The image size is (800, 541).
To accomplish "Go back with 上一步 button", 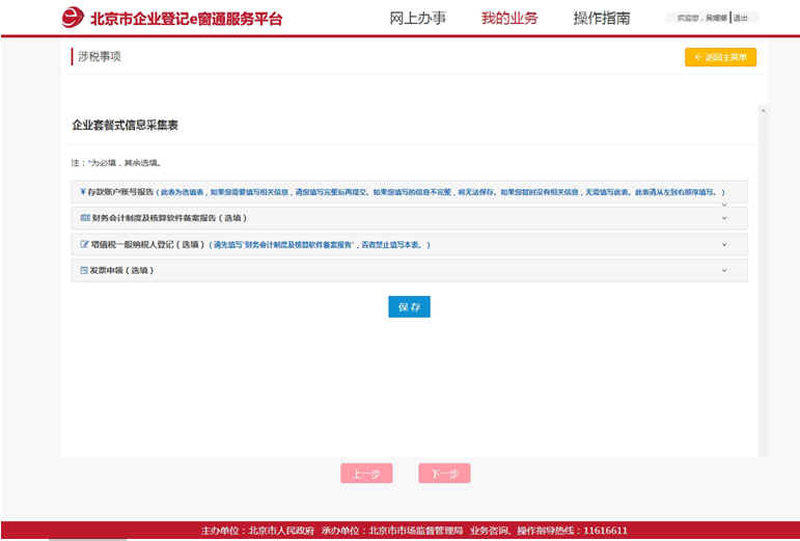I will coord(366,474).
